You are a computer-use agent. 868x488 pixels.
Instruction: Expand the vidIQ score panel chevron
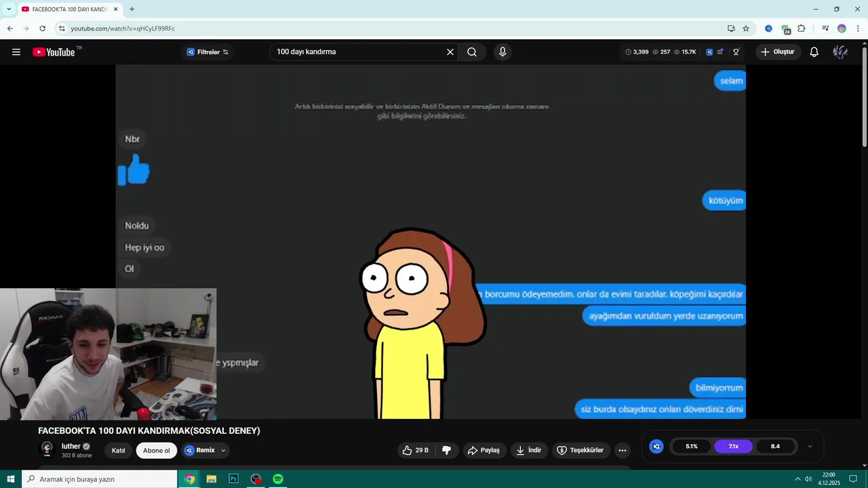coord(810,446)
